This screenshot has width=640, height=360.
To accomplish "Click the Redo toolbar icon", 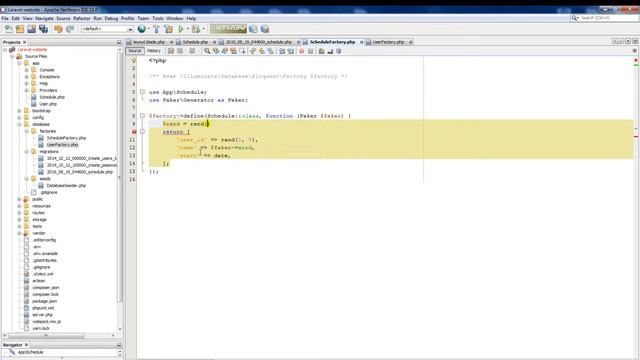I will (70, 29).
